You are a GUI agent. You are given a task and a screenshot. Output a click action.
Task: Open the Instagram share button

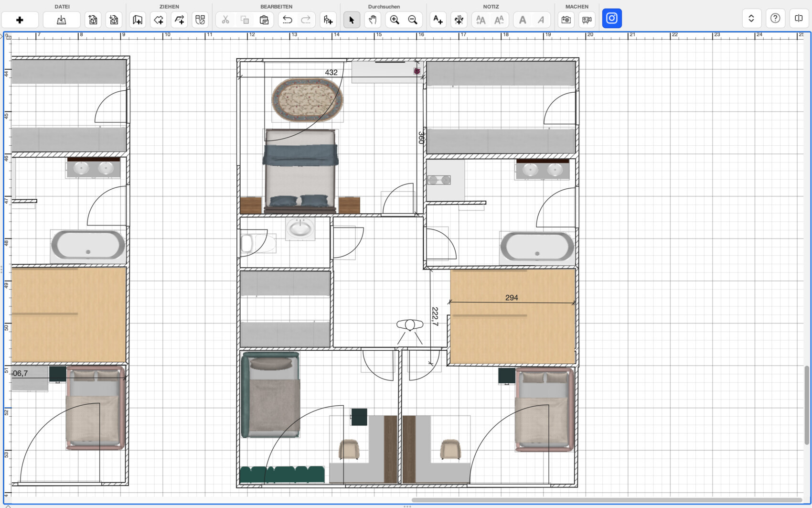(x=612, y=19)
